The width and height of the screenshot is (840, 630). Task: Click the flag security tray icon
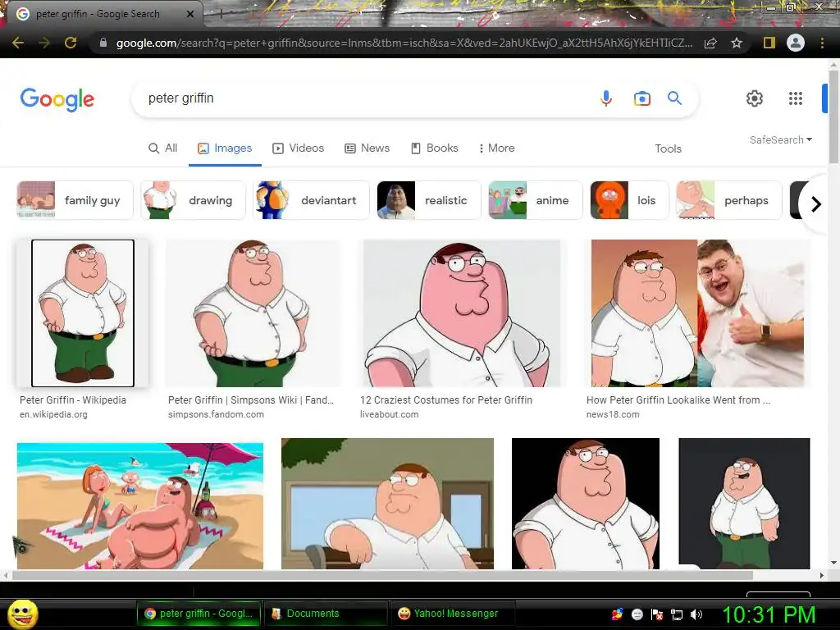[x=657, y=614]
